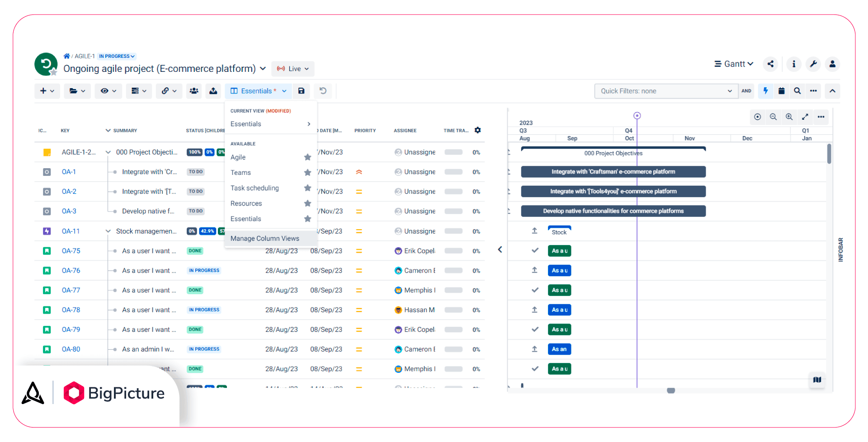Toggle the AND filter operator
Viewport: 868px width, 442px height.
[746, 91]
